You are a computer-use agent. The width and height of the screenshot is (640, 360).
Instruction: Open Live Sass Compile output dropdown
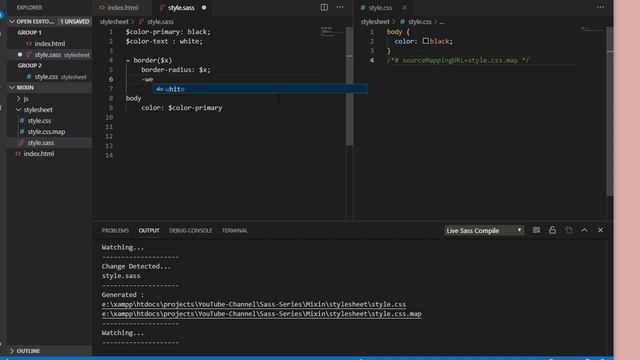point(484,231)
